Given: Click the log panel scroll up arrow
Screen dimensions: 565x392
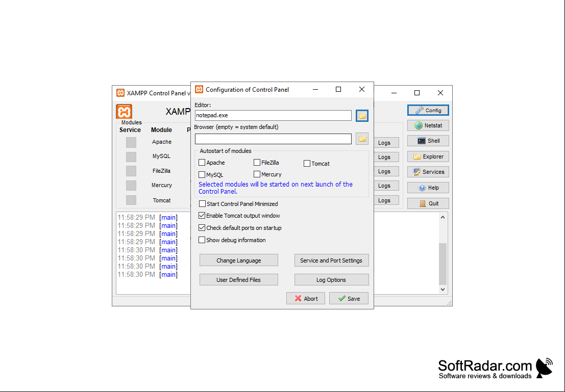Looking at the screenshot, I should tap(443, 218).
